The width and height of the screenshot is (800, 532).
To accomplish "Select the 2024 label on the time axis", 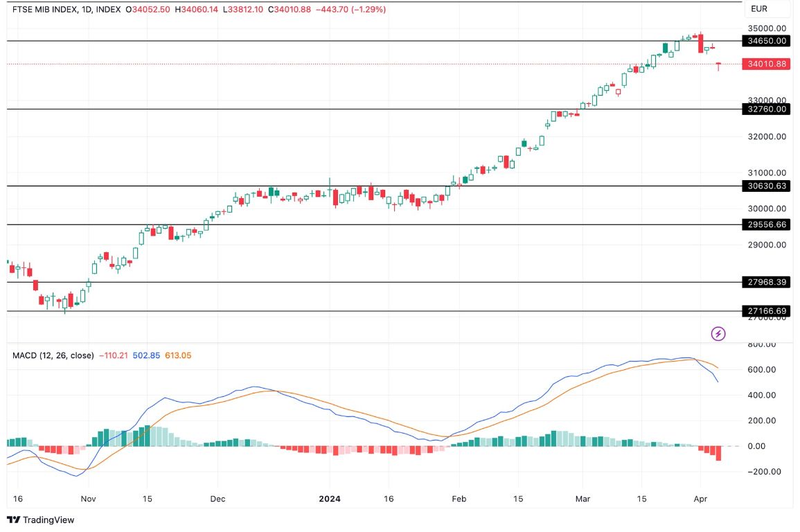I will (x=329, y=498).
